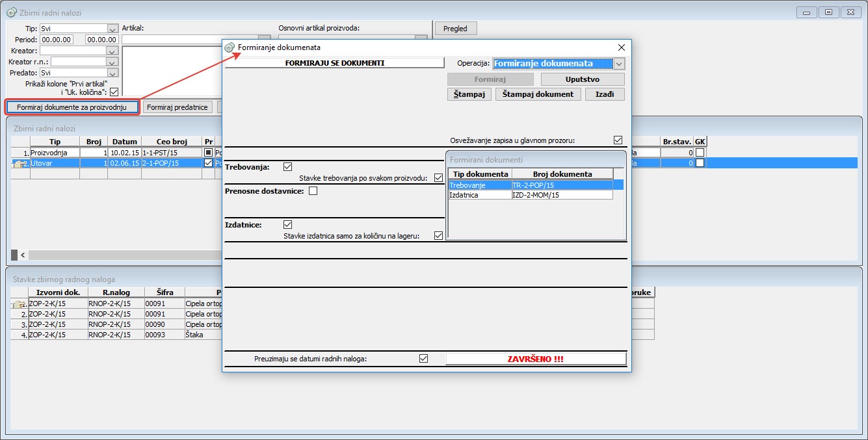Image resolution: width=868 pixels, height=440 pixels.
Task: Click the scroll left arrow in Zbirni radni nalozi grid
Action: tap(23, 255)
